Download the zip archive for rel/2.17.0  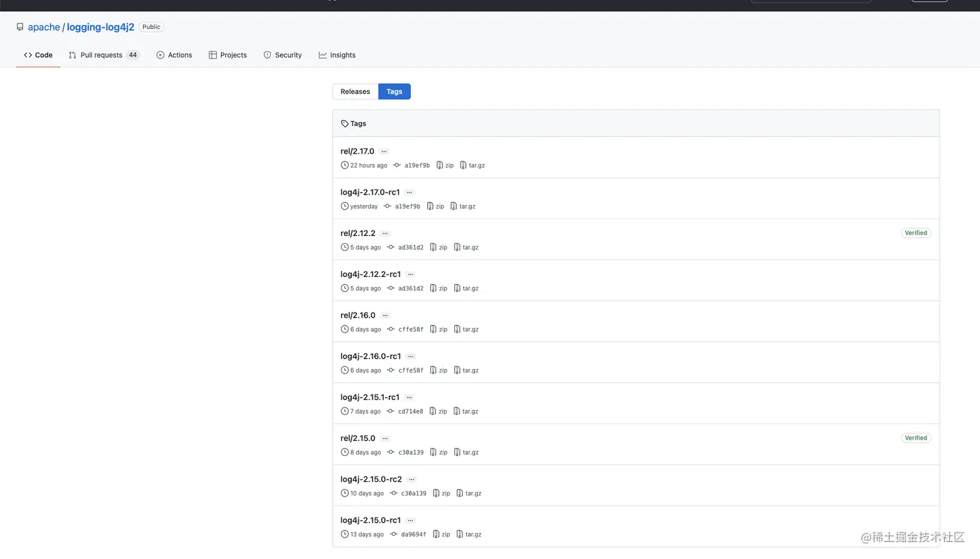[x=445, y=165]
